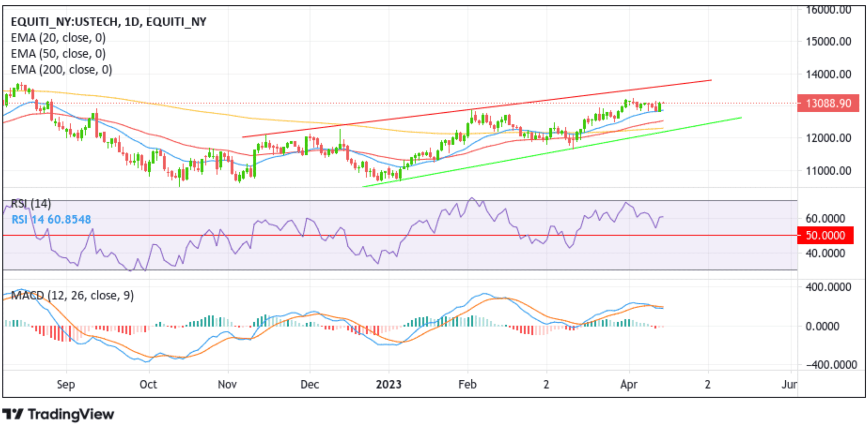Click the Oct date label on time axis
The width and height of the screenshot is (868, 435).
(148, 384)
